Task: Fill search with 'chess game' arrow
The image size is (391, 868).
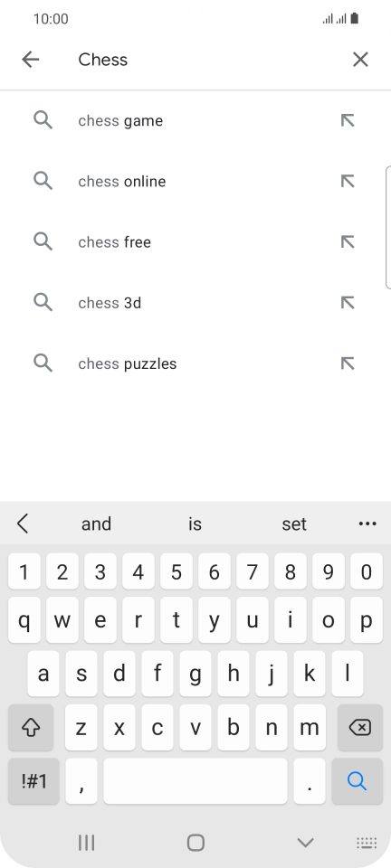Action: 348,120
